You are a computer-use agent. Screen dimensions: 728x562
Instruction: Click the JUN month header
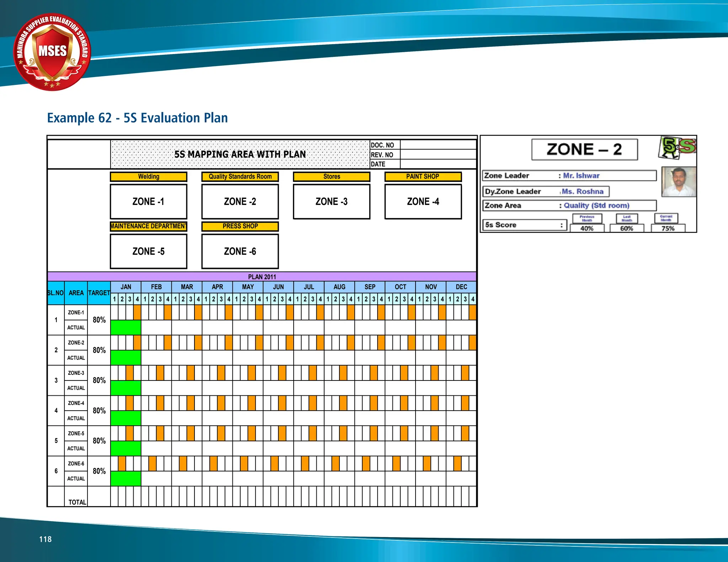click(x=278, y=287)
